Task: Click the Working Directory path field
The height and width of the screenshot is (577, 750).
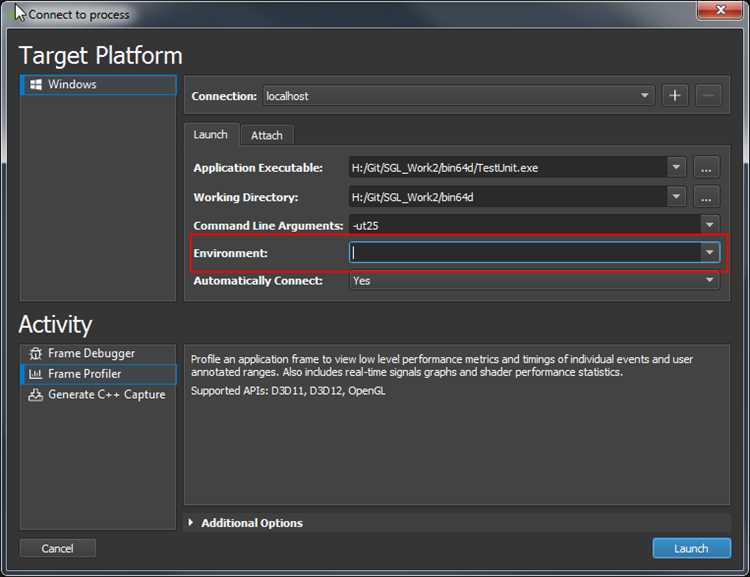Action: (508, 197)
